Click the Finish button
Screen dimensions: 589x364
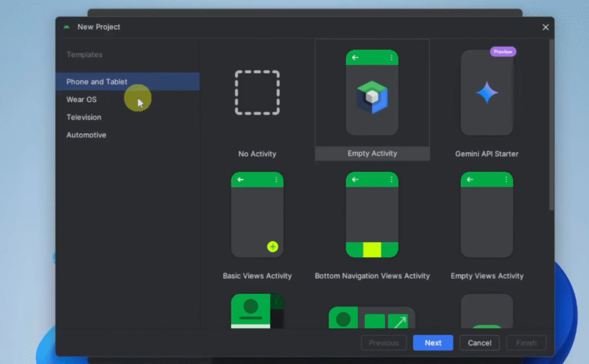click(526, 343)
